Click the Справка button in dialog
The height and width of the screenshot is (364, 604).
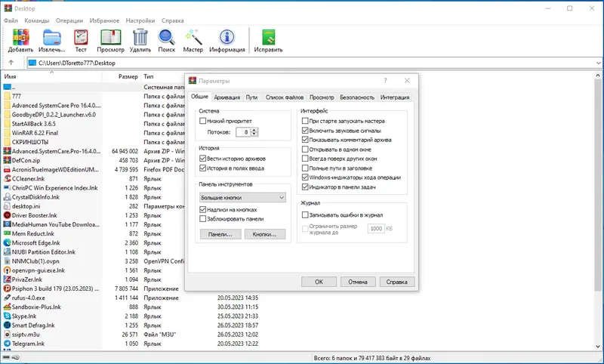[x=397, y=282]
